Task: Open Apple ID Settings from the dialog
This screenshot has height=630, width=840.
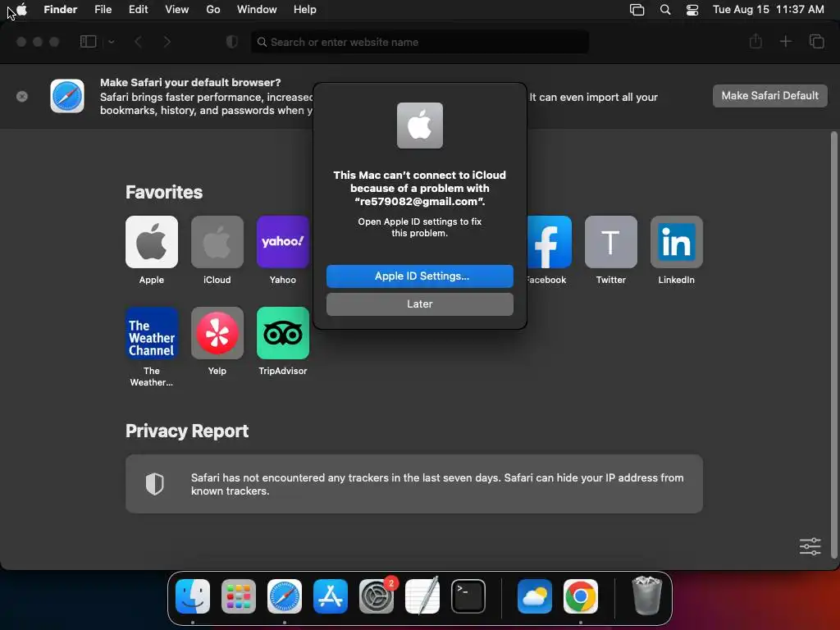Action: 419,276
